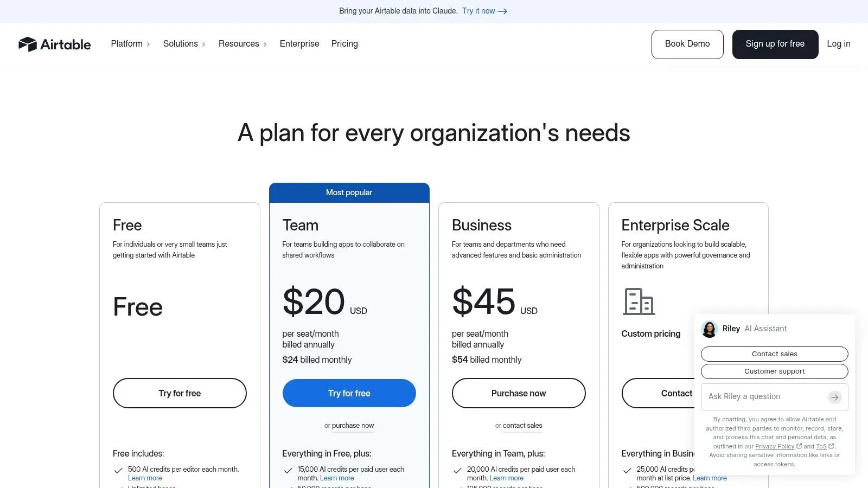Image resolution: width=868 pixels, height=488 pixels.
Task: Click the Airtable logo
Action: 54,44
